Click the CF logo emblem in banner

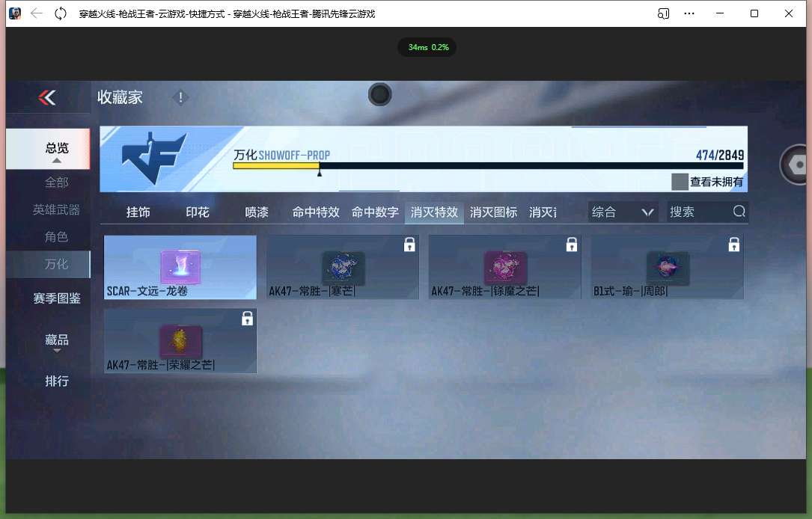(x=154, y=157)
